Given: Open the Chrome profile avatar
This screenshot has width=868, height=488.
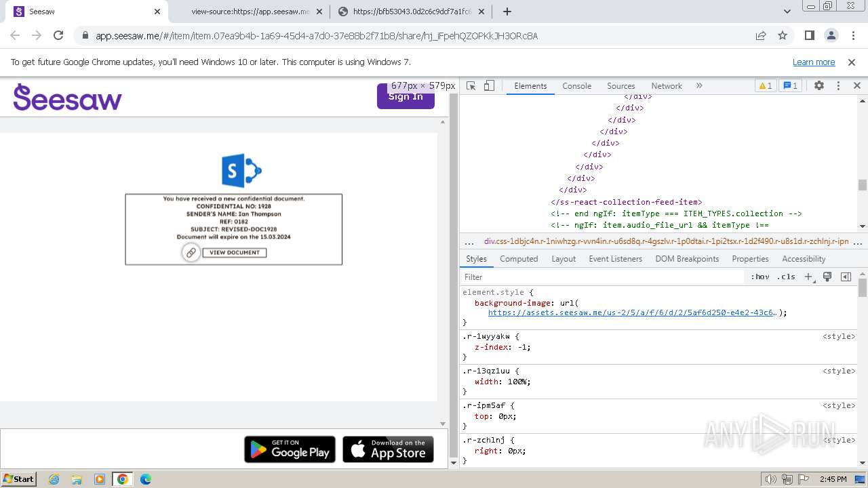Looking at the screenshot, I should pyautogui.click(x=831, y=36).
